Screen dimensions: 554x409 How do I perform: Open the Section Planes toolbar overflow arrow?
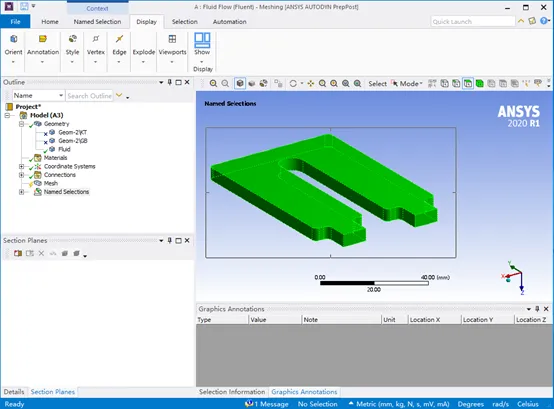click(x=85, y=255)
